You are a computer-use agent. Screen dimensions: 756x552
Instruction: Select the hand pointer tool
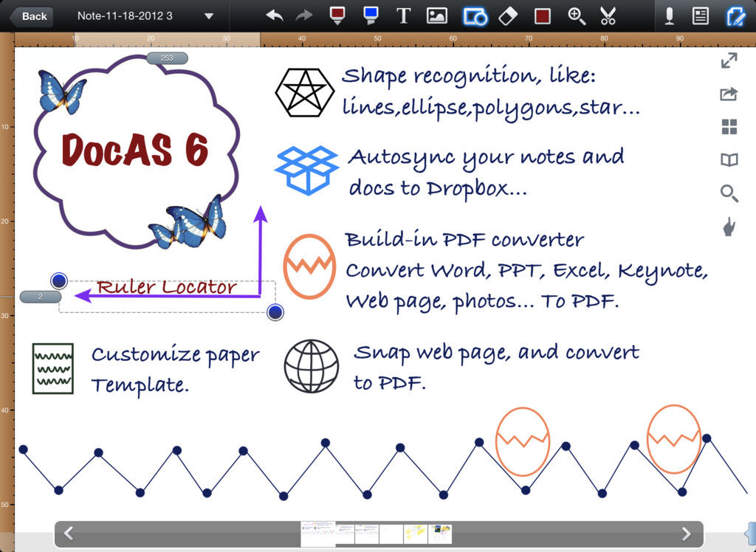click(729, 226)
